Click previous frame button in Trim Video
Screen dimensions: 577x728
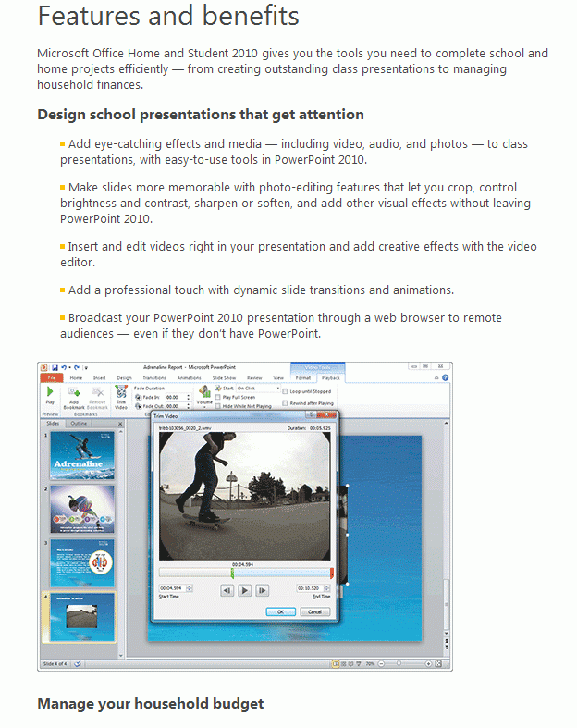(227, 590)
